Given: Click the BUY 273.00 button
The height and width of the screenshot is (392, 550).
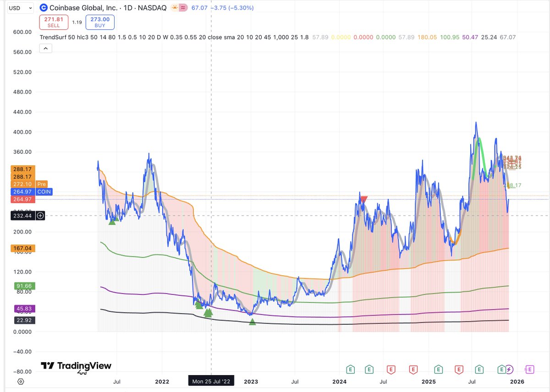Looking at the screenshot, I should pyautogui.click(x=99, y=22).
